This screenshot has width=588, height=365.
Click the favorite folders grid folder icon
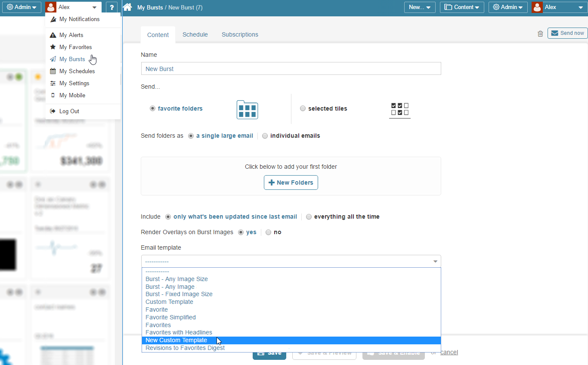247,109
